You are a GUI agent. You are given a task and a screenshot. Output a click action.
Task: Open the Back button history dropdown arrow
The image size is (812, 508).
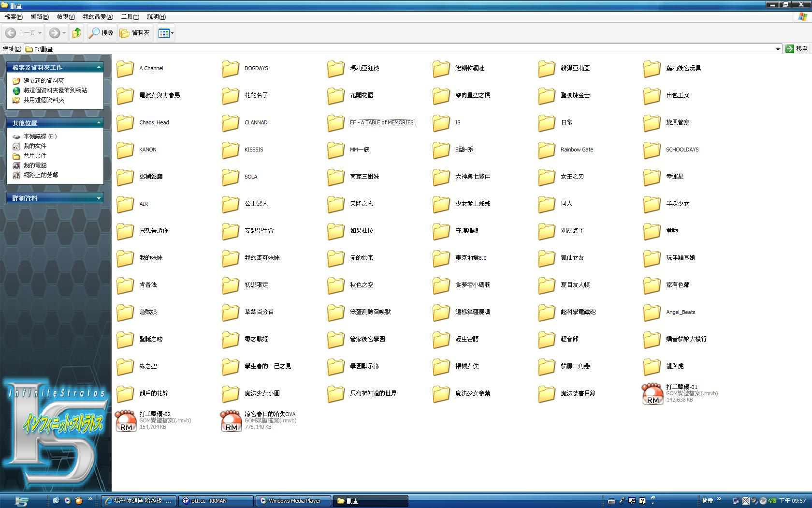click(40, 33)
